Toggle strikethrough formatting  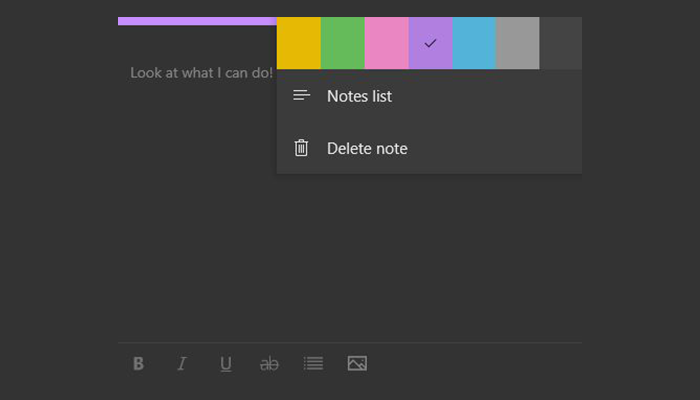click(269, 364)
